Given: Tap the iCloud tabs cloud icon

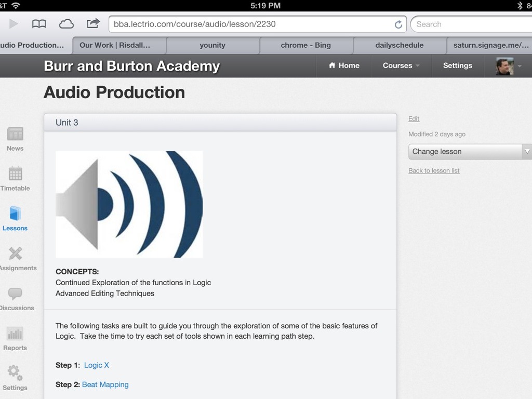Looking at the screenshot, I should pyautogui.click(x=66, y=24).
